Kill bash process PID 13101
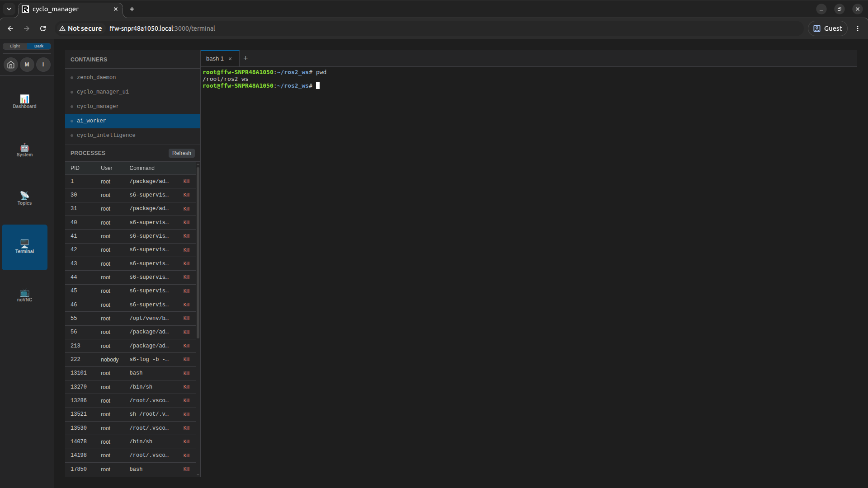This screenshot has width=868, height=488. (x=186, y=373)
